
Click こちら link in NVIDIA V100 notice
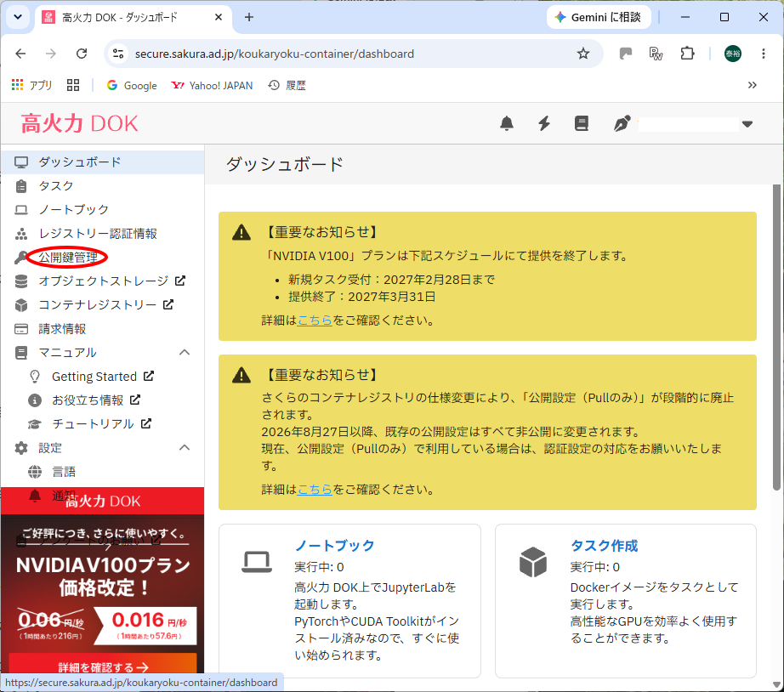pos(315,320)
